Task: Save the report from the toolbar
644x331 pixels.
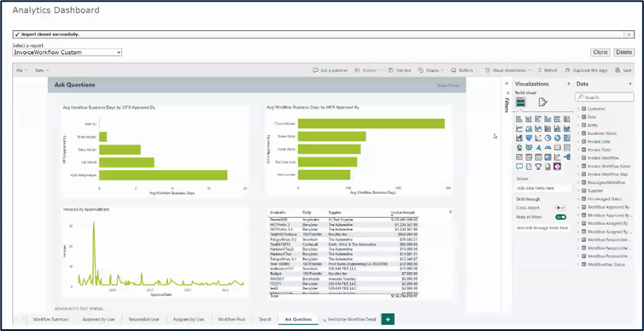Action: [624, 70]
